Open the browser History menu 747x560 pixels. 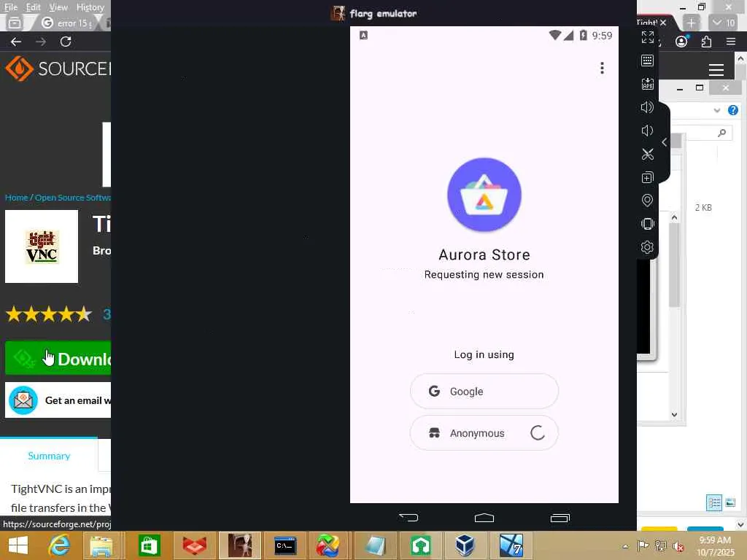tap(90, 7)
